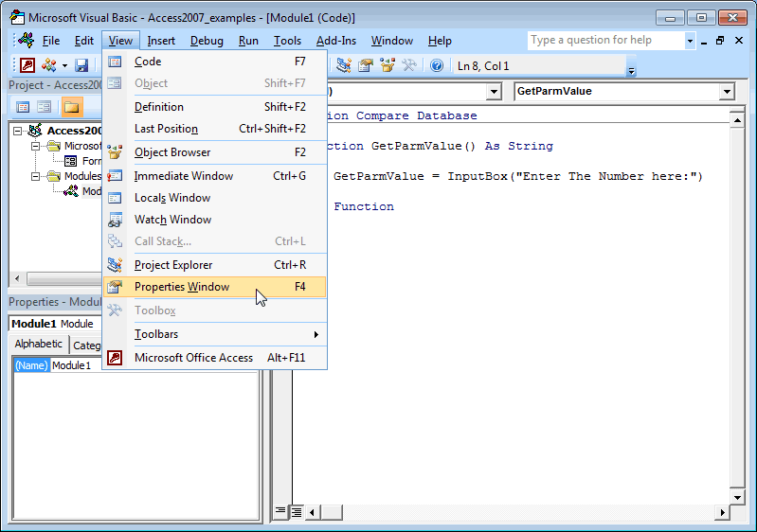Choose Locals Window in View menu
This screenshot has width=757, height=532.
tap(215, 198)
